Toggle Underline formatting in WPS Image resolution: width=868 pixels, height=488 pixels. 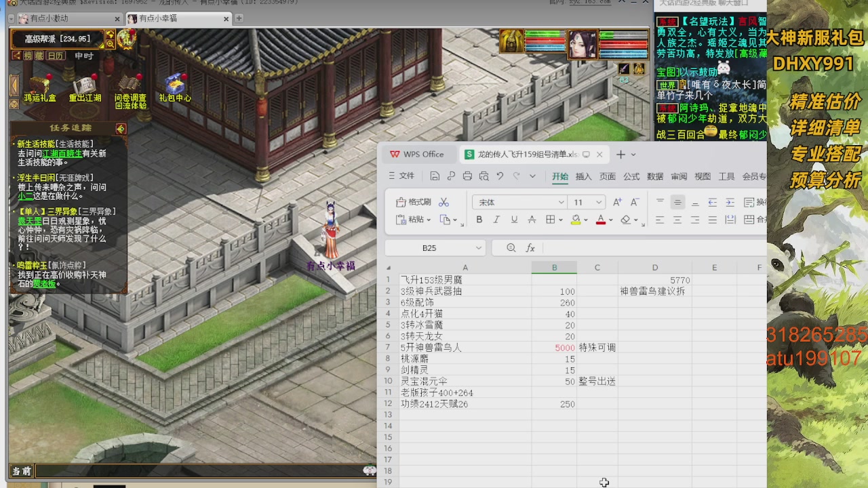(514, 220)
